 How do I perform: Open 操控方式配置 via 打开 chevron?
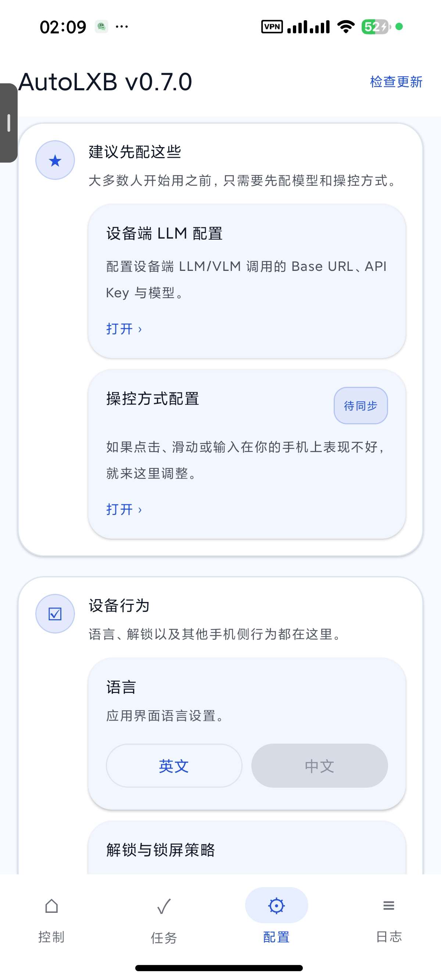click(124, 509)
